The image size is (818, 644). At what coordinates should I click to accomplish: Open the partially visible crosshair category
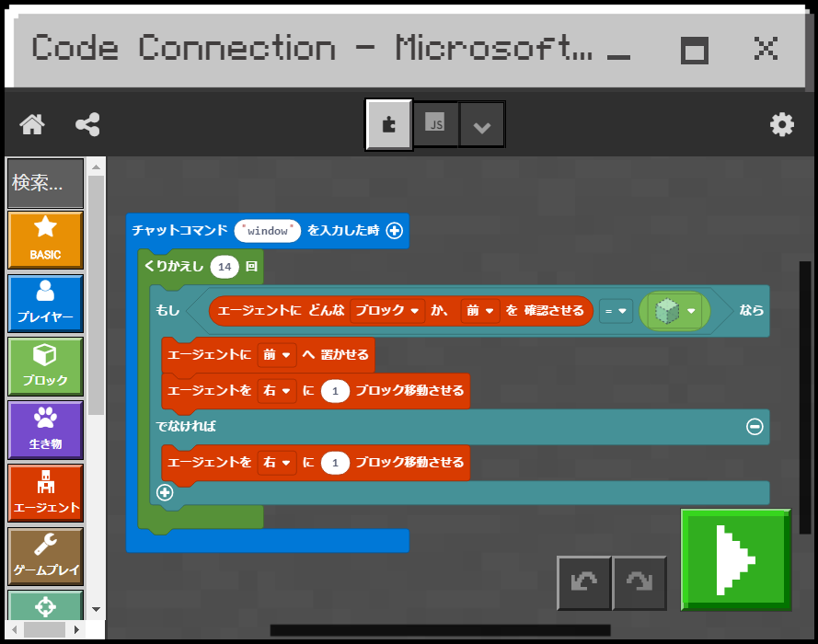pyautogui.click(x=45, y=605)
